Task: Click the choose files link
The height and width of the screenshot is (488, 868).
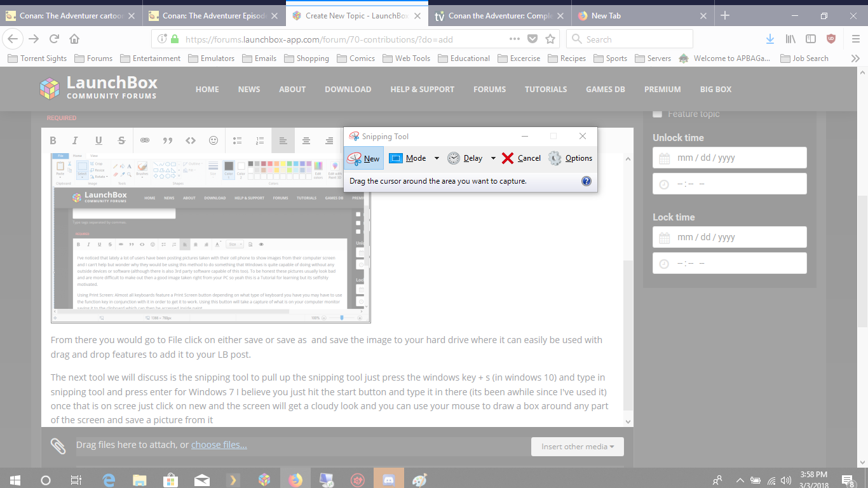Action: (x=219, y=445)
